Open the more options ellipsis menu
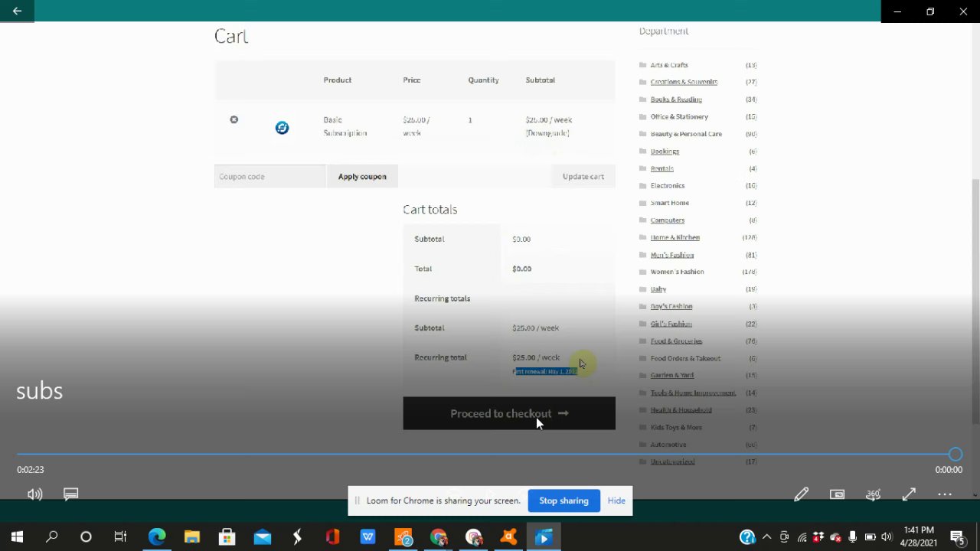The height and width of the screenshot is (551, 980). (x=945, y=494)
